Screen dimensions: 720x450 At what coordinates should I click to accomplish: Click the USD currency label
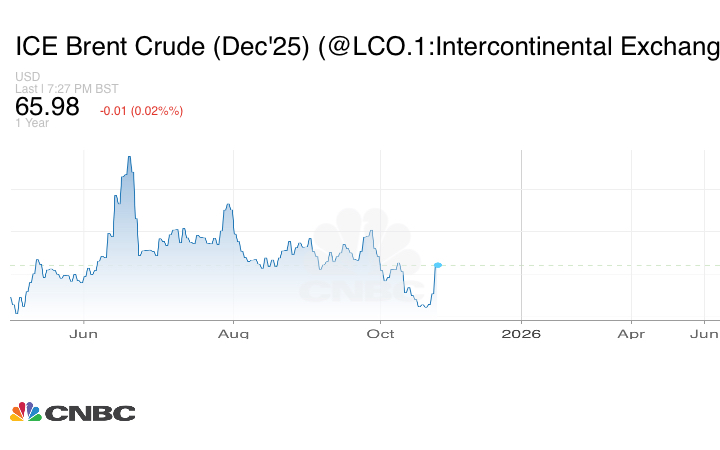(x=28, y=77)
